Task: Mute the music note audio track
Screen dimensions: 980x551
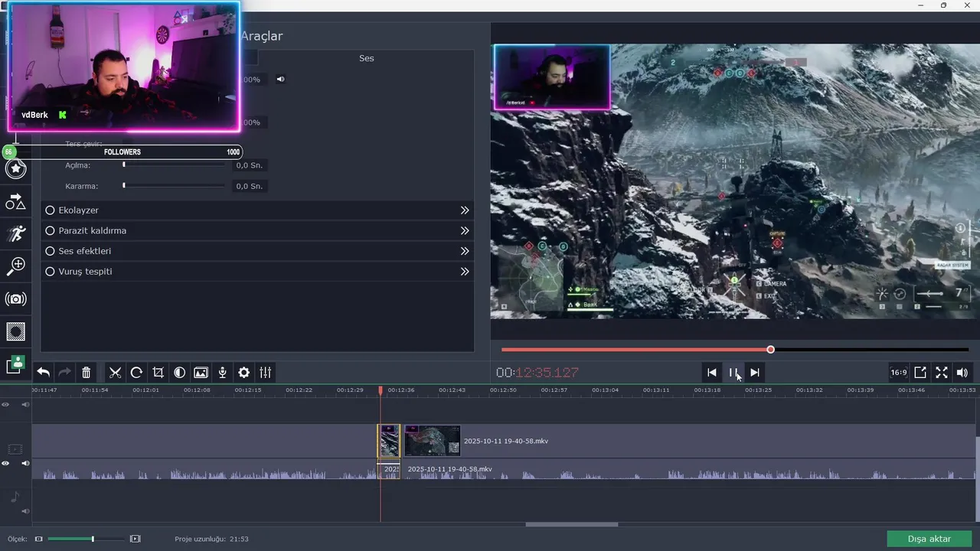Action: click(x=25, y=510)
